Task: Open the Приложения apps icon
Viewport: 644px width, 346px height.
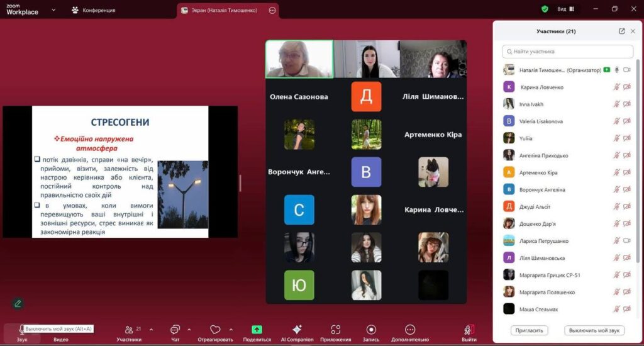Action: click(335, 330)
